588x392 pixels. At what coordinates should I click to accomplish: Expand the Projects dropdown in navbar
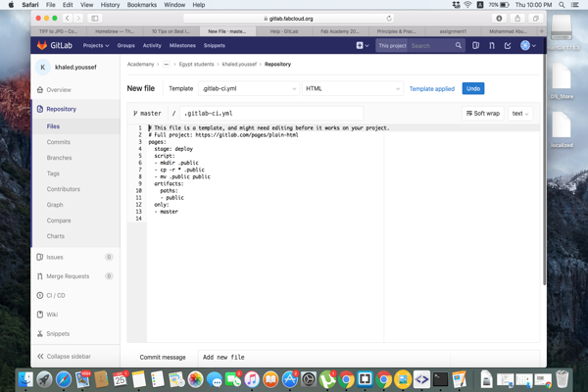point(96,45)
